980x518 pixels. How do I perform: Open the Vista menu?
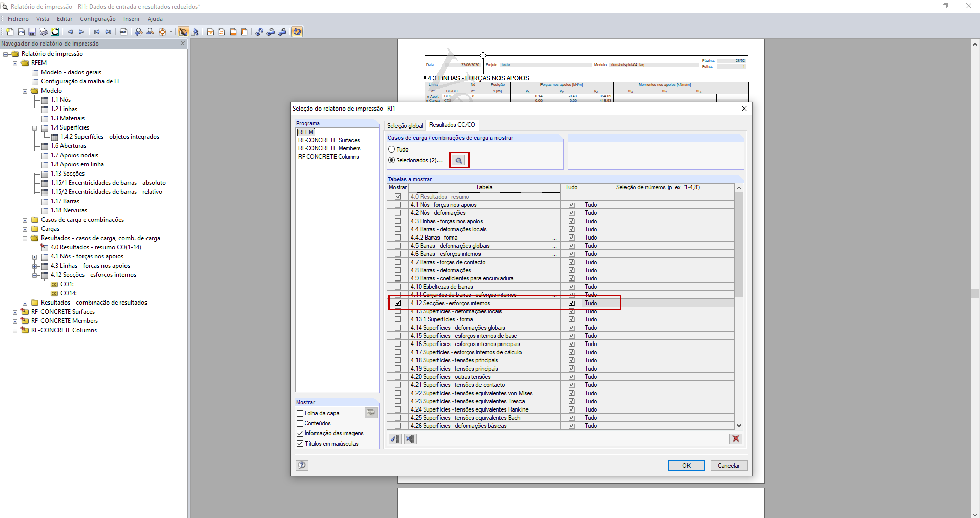(x=43, y=19)
